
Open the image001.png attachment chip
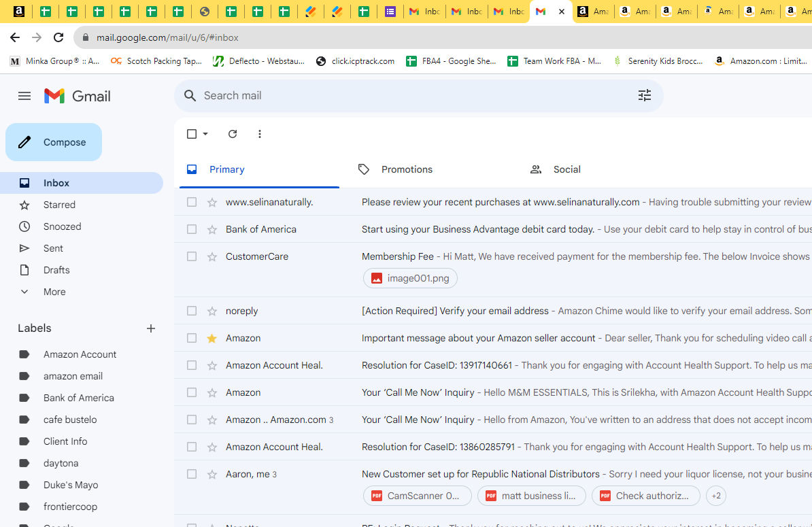[410, 278]
